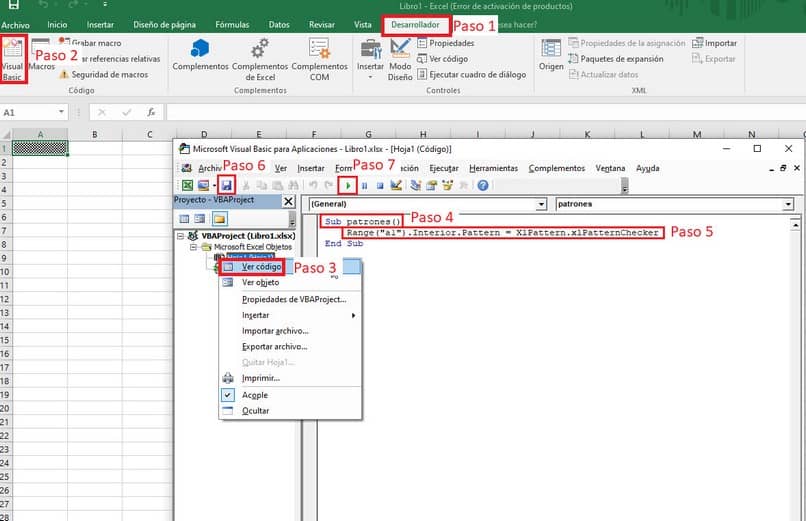Open the Ayuda menu in the VBA editor
The height and width of the screenshot is (521, 806).
click(648, 169)
